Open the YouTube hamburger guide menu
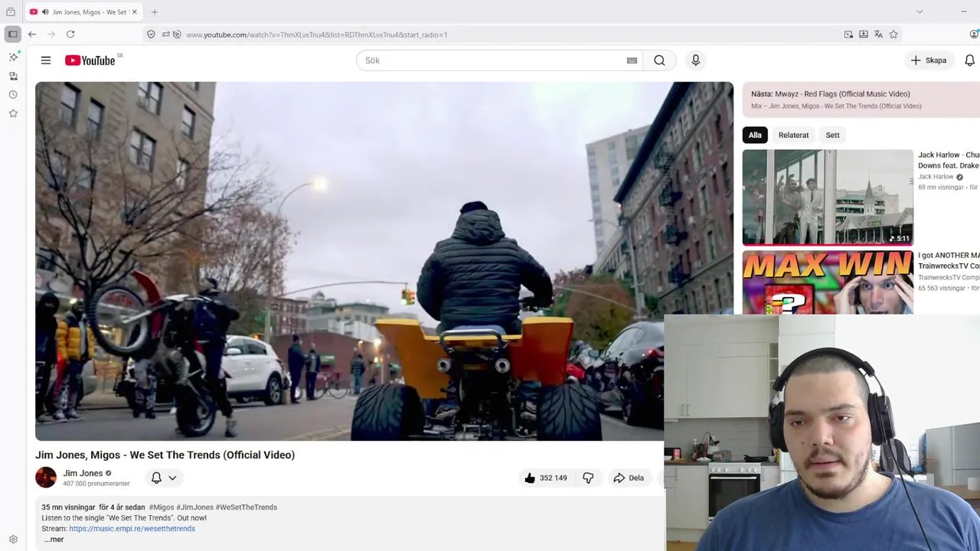This screenshot has width=980, height=551. click(x=46, y=60)
